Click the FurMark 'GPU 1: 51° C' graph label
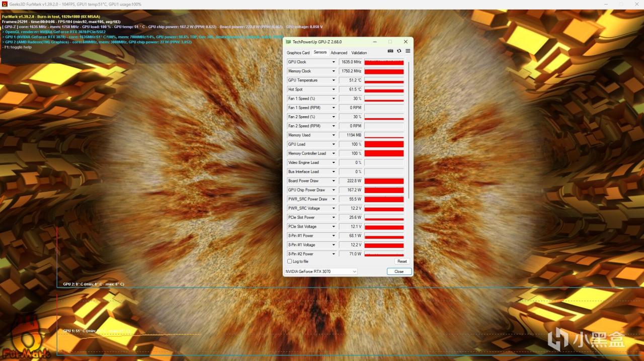 pyautogui.click(x=96, y=331)
